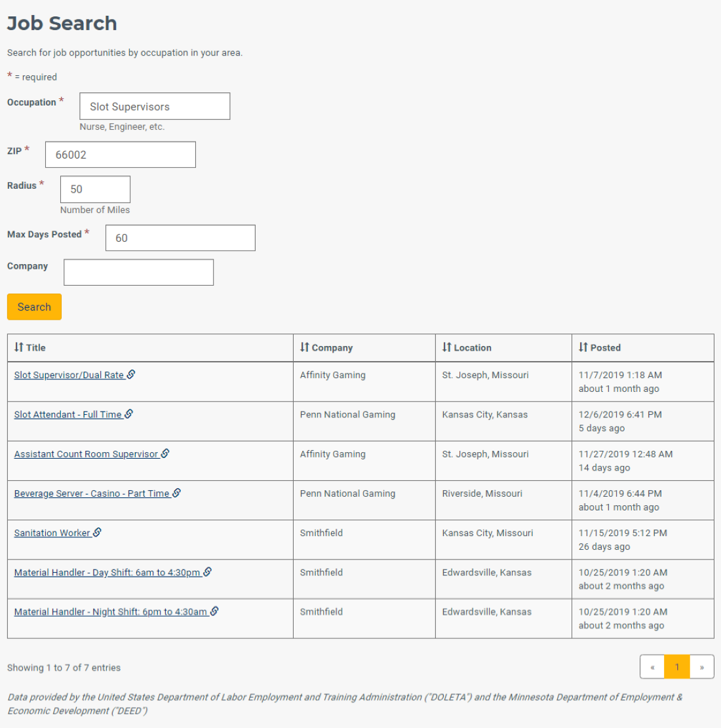
Task: Click the link icon beside Beverage Server - Casino
Action: (176, 493)
